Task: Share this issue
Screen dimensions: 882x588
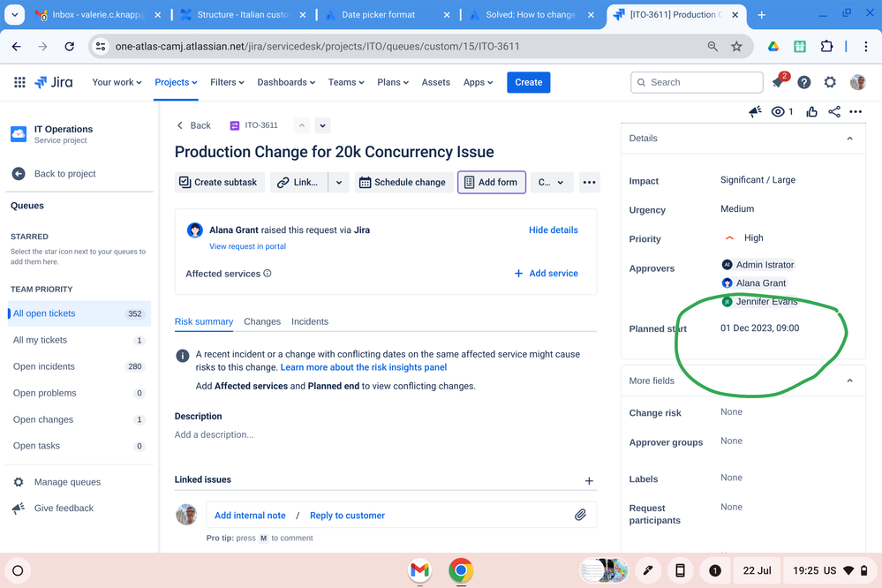Action: pyautogui.click(x=834, y=111)
